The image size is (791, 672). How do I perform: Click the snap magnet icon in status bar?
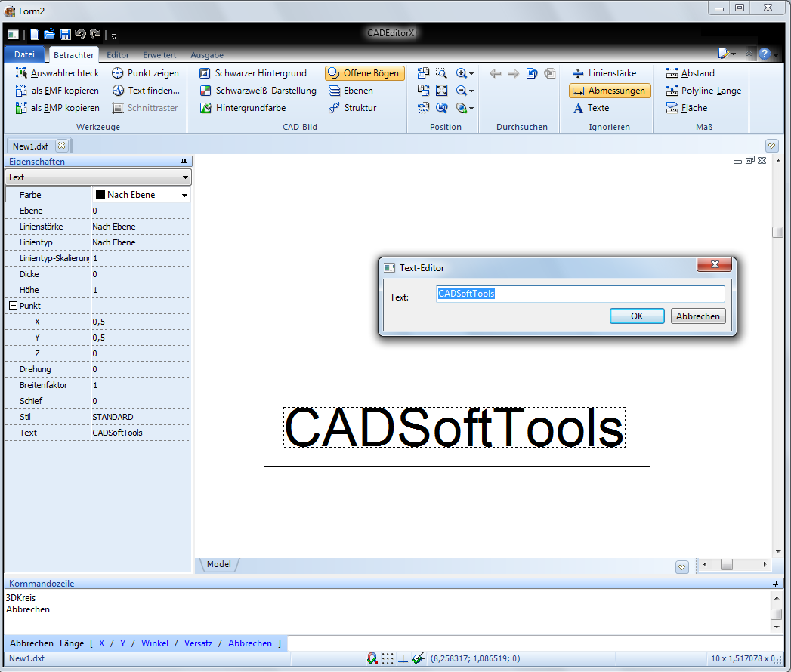[372, 658]
